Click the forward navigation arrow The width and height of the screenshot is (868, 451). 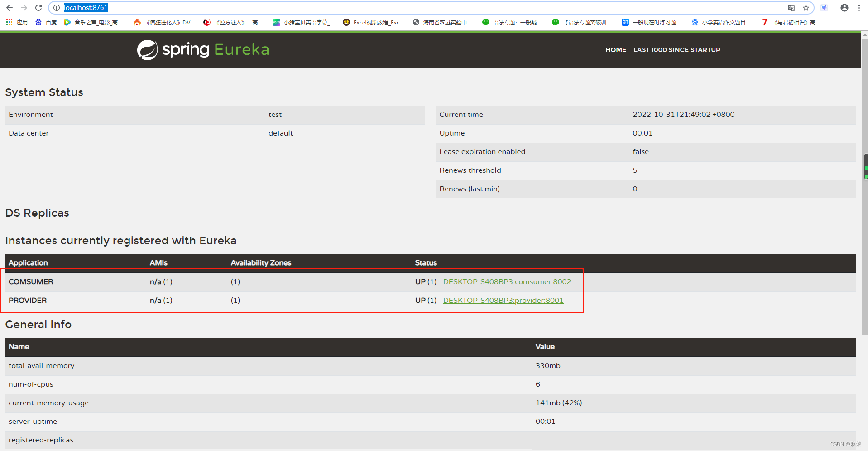[24, 8]
